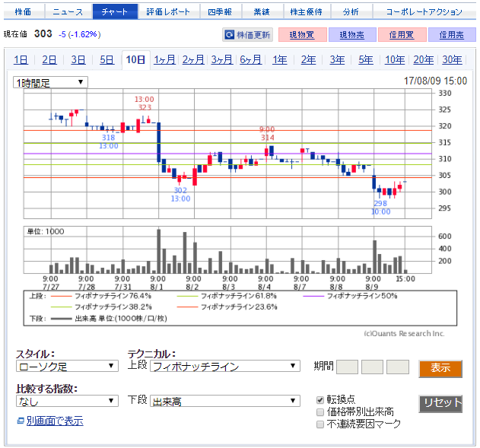Select the 5日 chart range
This screenshot has height=448, width=480.
point(106,59)
